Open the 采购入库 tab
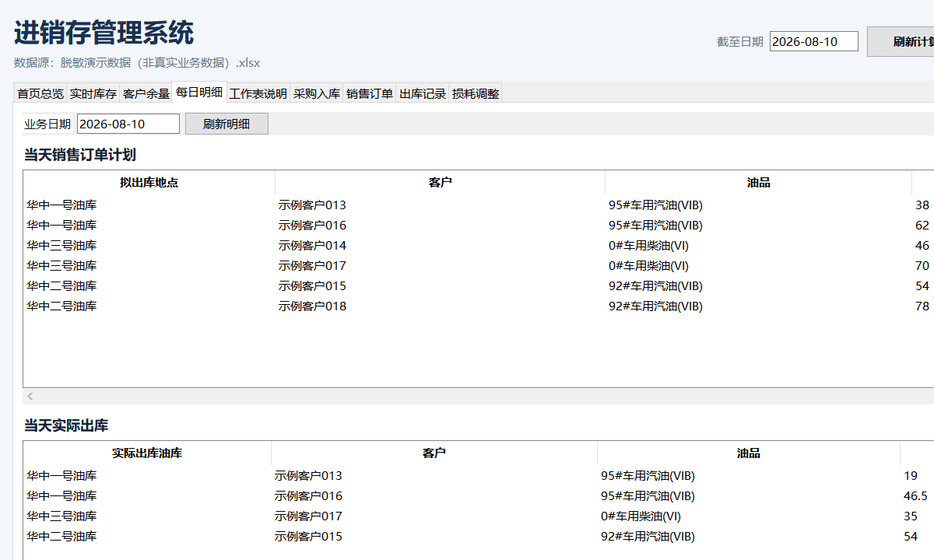934x560 pixels. pos(317,94)
